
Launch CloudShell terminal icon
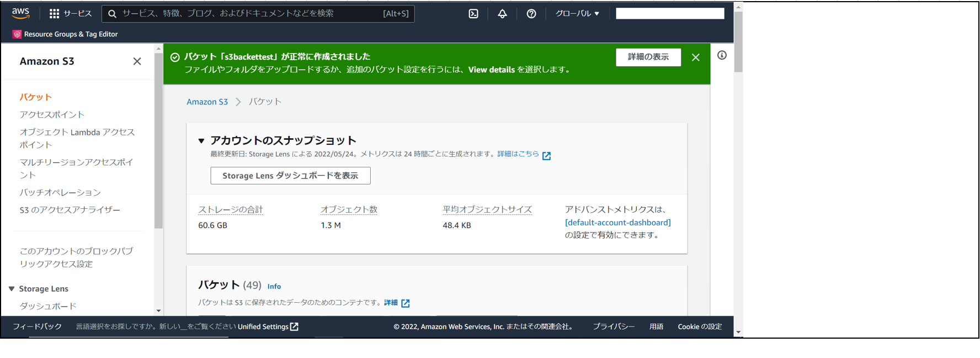point(473,14)
